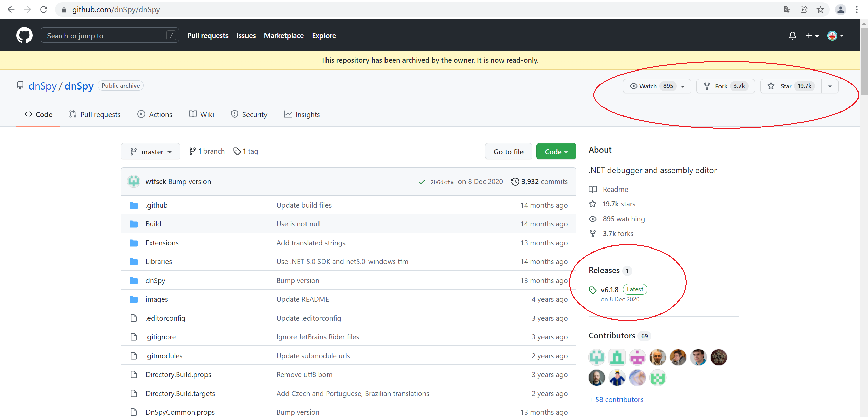Open 'Add translated strings' commit message
This screenshot has width=868, height=417.
click(x=311, y=243)
